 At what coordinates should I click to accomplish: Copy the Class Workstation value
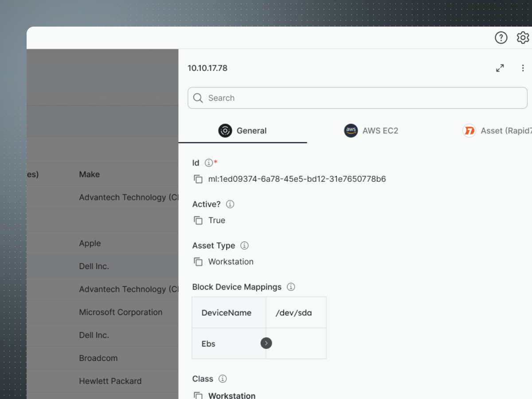[x=198, y=395]
